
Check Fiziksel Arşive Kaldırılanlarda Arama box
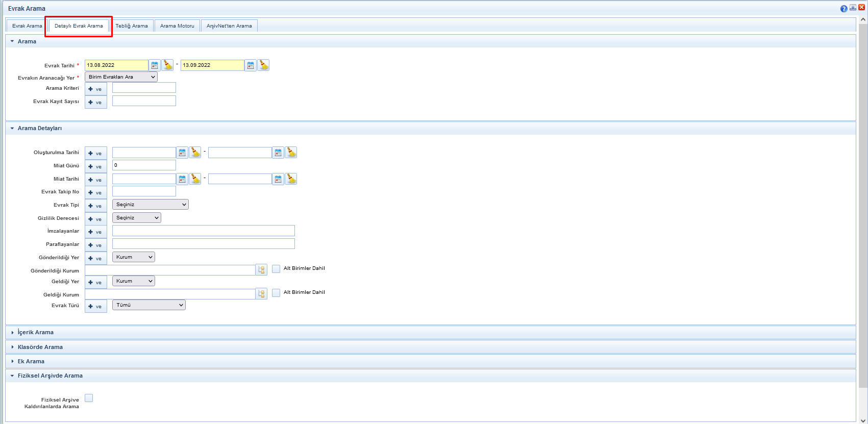click(x=89, y=398)
